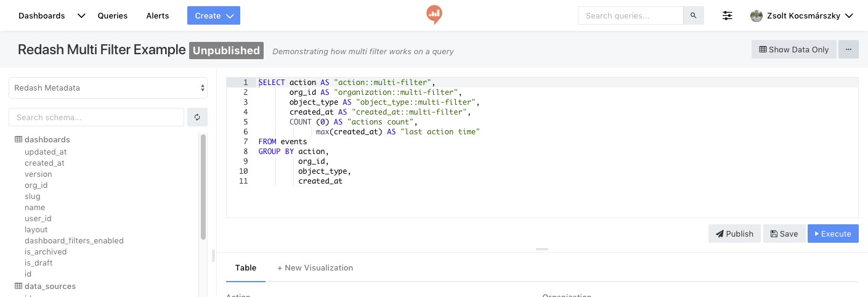Click the dashboards table icon
The height and width of the screenshot is (297, 868).
click(18, 140)
